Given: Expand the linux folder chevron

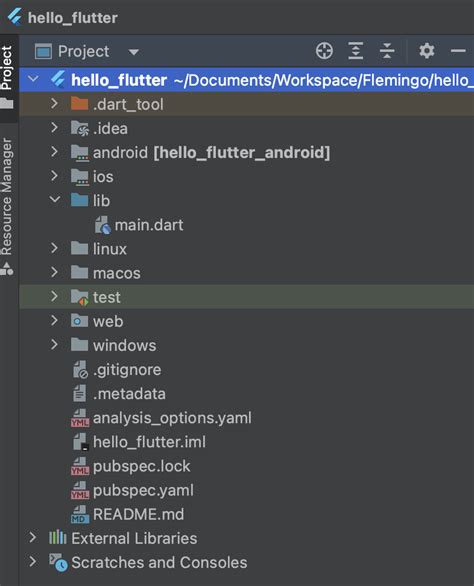Looking at the screenshot, I should click(x=55, y=248).
